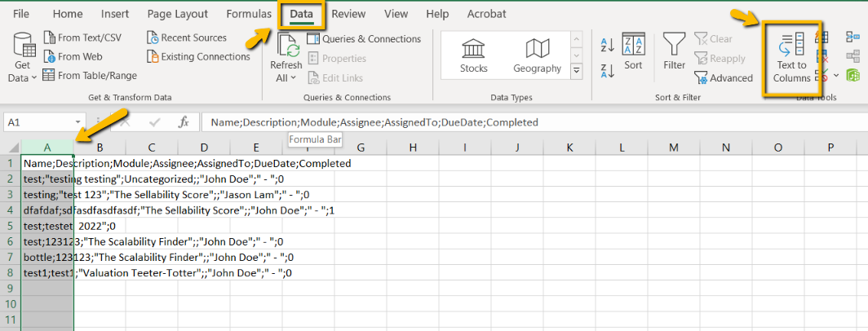Open the Acrobat tab
The width and height of the screenshot is (868, 331).
pyautogui.click(x=486, y=14)
